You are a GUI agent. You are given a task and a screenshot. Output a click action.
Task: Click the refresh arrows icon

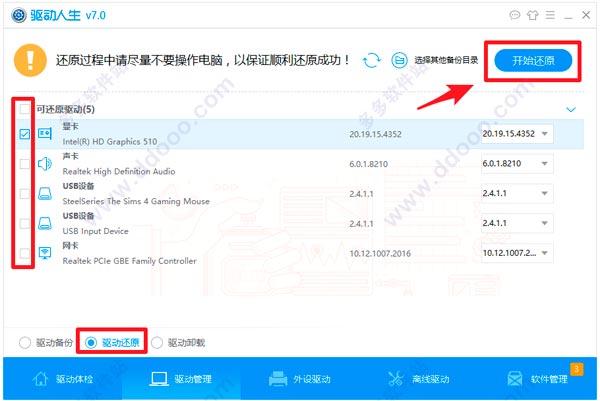click(x=372, y=60)
